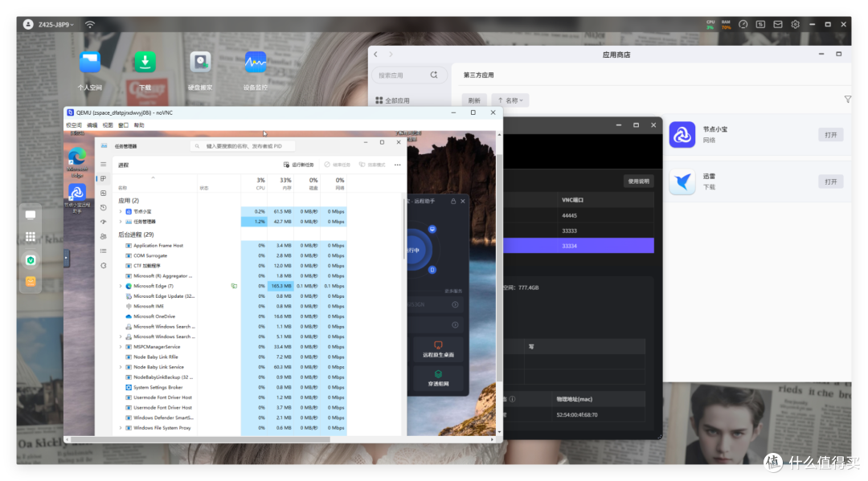868x481 pixels.
Task: Expand the Node Baby Link Service process
Action: (x=121, y=367)
